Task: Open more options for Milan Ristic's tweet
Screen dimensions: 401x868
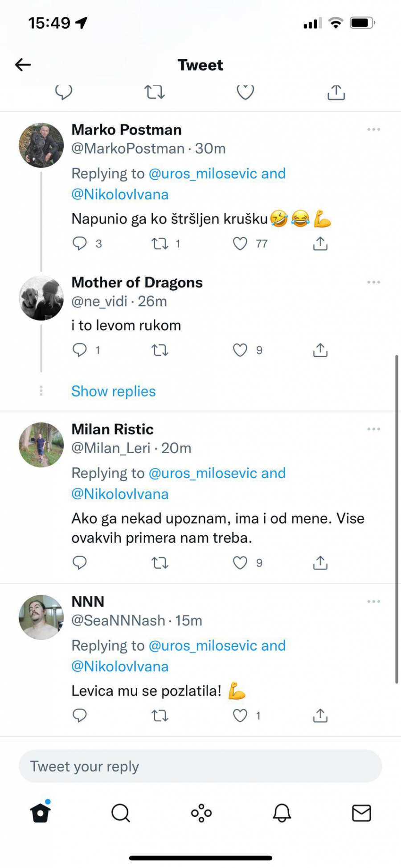Action: [373, 429]
